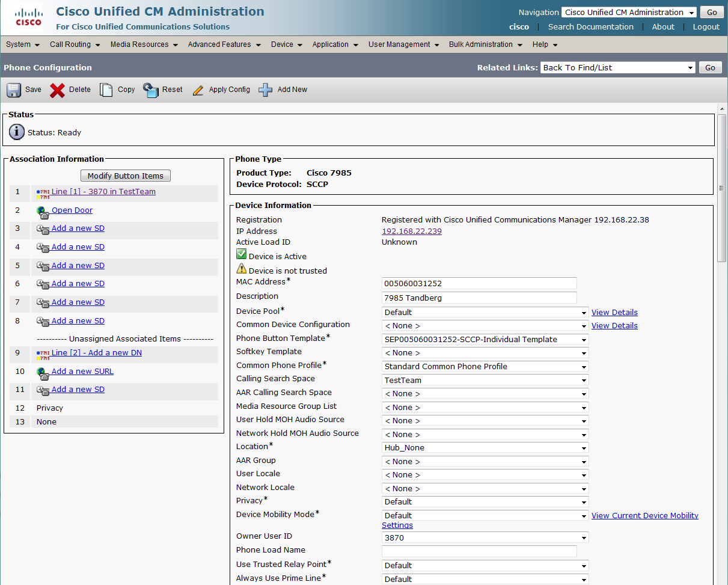This screenshot has width=728, height=585.
Task: Open the Calling Search Space dropdown
Action: pyautogui.click(x=485, y=381)
